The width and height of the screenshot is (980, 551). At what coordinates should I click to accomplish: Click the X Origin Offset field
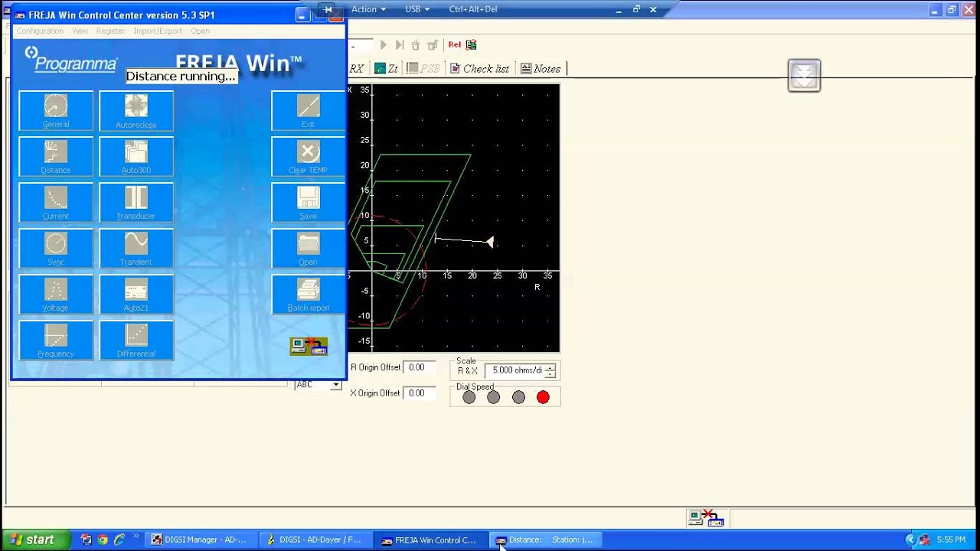(420, 393)
